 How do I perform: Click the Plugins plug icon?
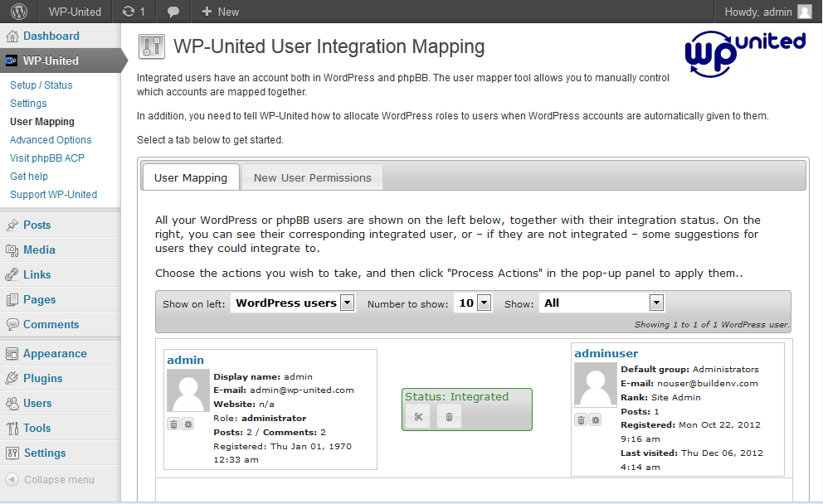tap(12, 379)
